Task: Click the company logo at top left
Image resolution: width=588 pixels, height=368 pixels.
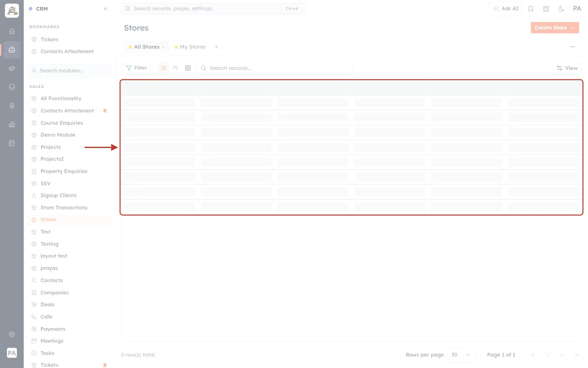Action: [12, 11]
